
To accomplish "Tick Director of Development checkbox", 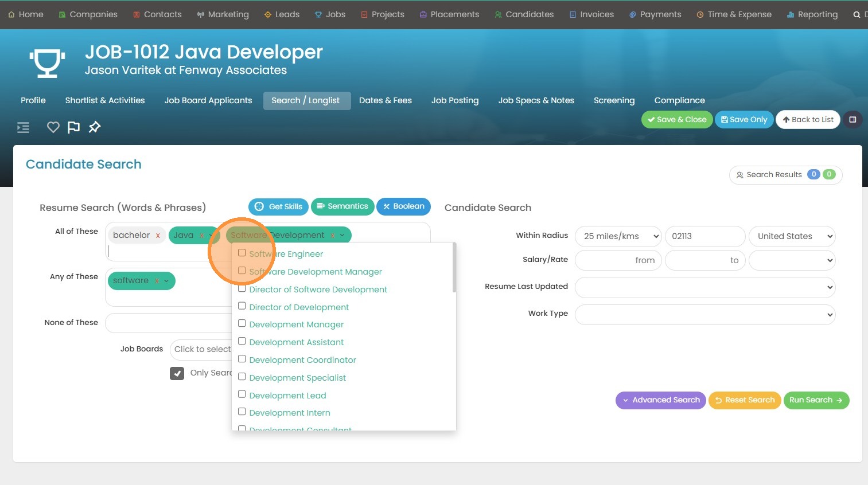I will pos(242,306).
